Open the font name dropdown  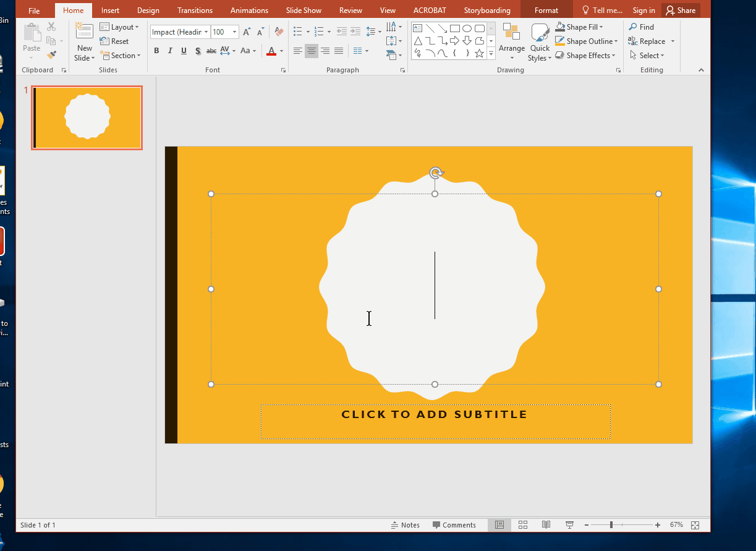(206, 32)
